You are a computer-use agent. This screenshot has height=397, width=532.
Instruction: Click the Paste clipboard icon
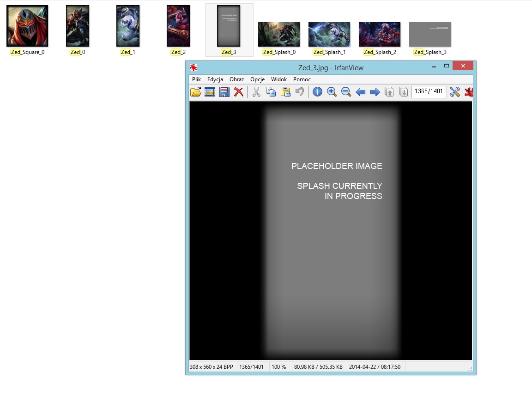(285, 92)
